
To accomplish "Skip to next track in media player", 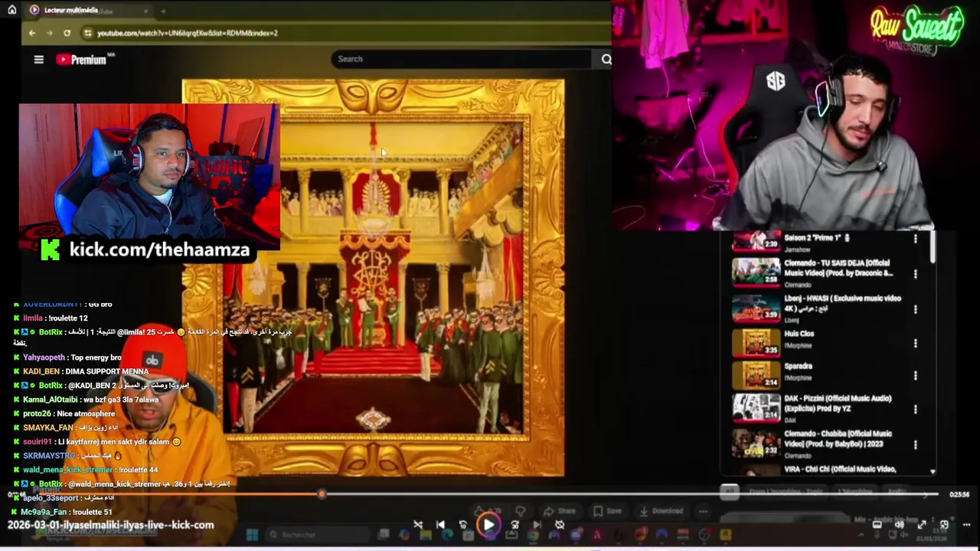I will click(x=537, y=524).
